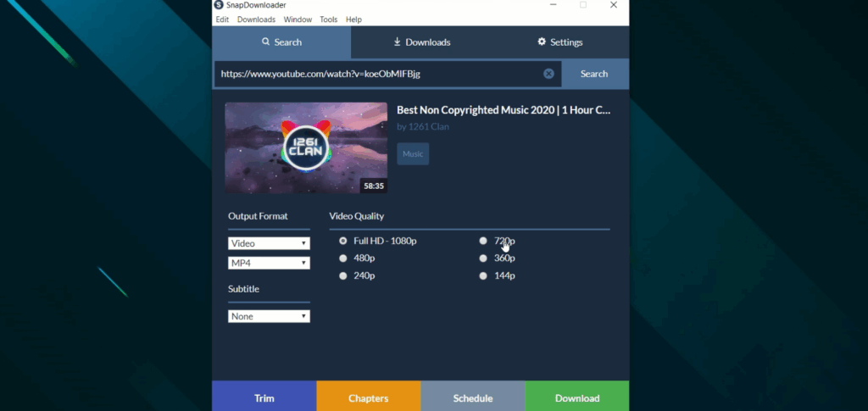Click the Search button beside URL
The width and height of the screenshot is (868, 411).
(594, 74)
